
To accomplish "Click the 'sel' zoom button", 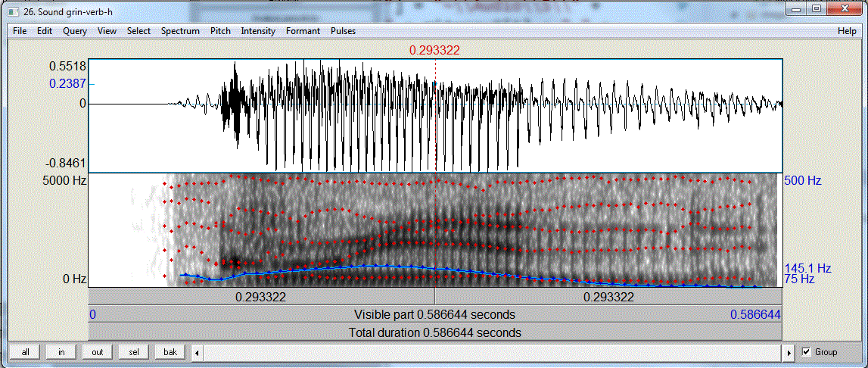I will [133, 352].
